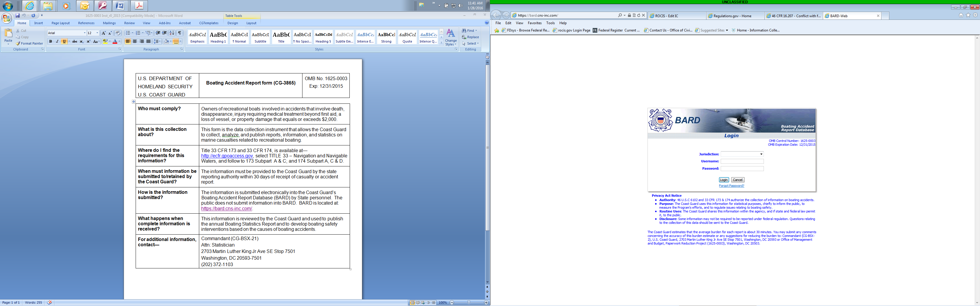This screenshot has width=980, height=306.
Task: Click the Forgot Password? link
Action: point(731,186)
